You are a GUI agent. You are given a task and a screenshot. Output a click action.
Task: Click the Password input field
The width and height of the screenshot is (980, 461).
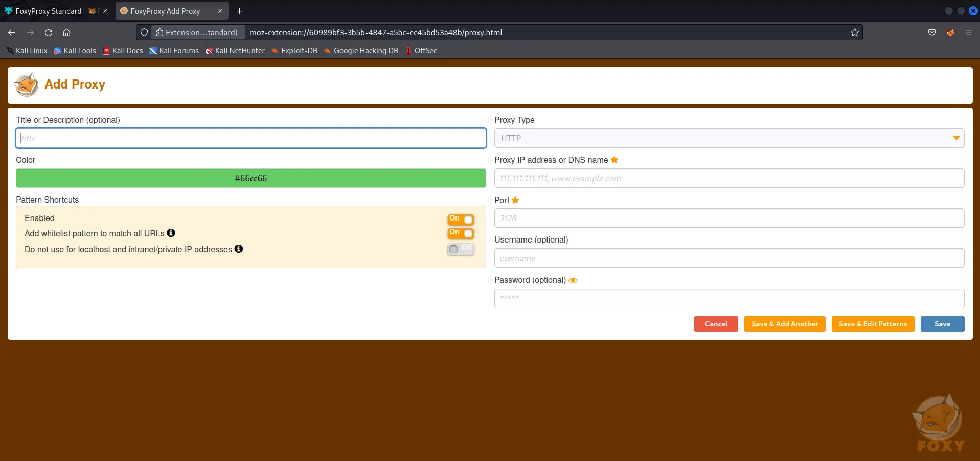[x=729, y=298]
